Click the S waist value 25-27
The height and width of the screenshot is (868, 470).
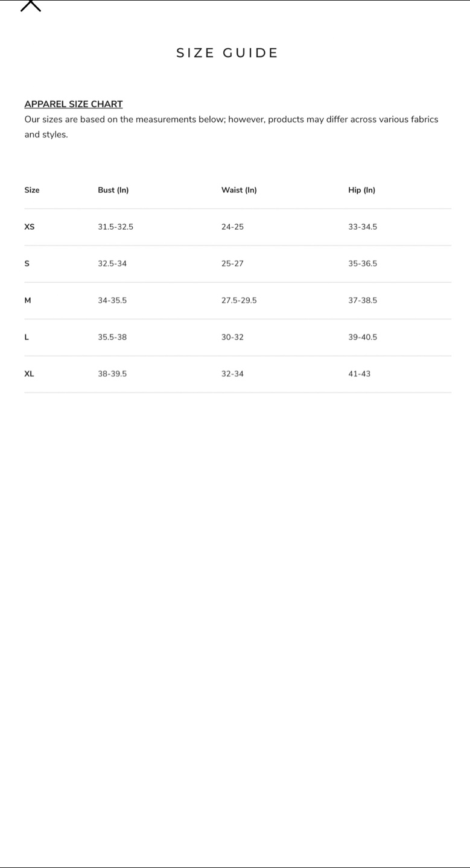pyautogui.click(x=232, y=263)
